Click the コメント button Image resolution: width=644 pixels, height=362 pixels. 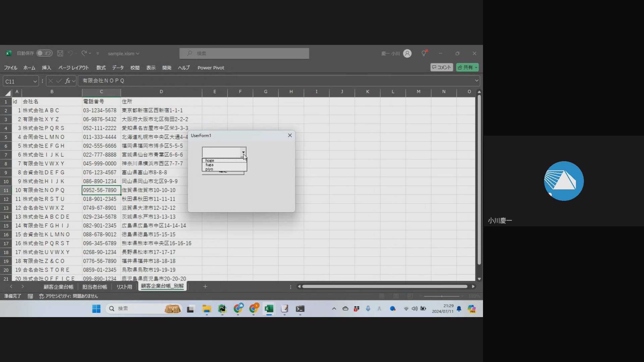click(x=441, y=67)
